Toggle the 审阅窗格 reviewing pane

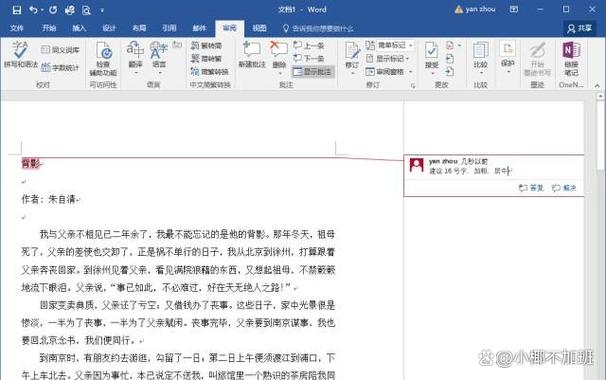click(x=385, y=72)
